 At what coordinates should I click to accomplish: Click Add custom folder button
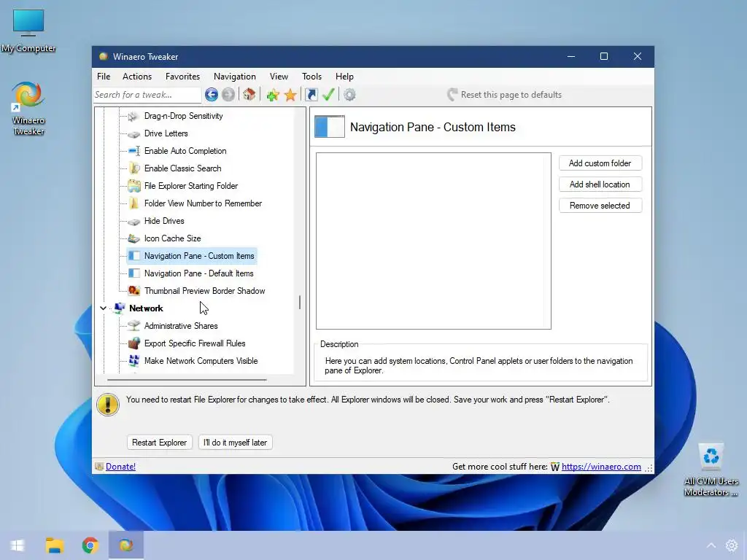click(x=600, y=163)
